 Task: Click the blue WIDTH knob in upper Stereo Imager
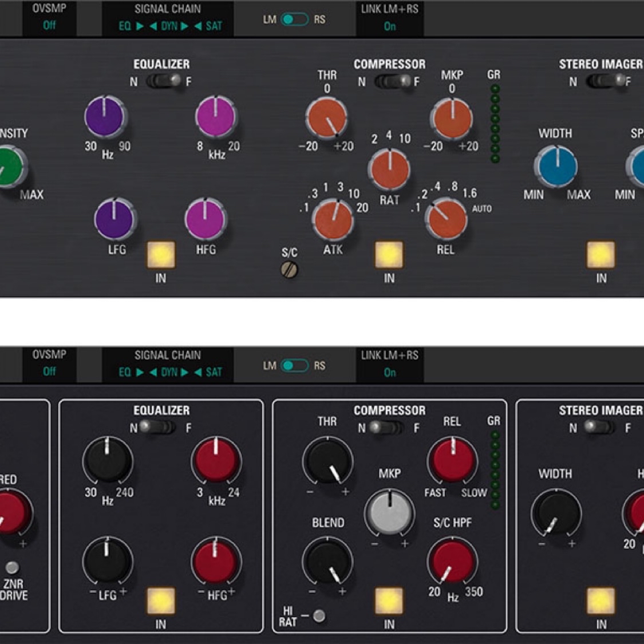(x=556, y=167)
